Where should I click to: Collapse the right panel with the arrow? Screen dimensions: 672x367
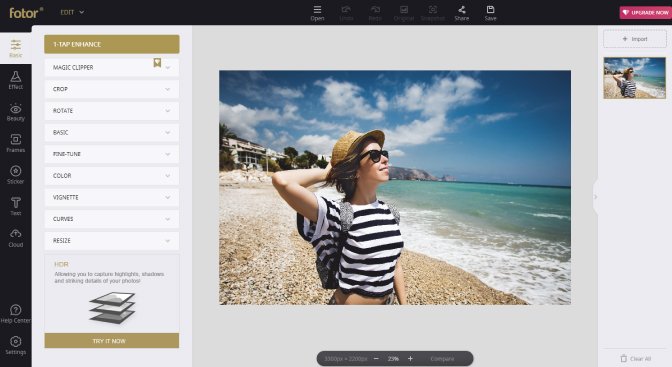595,197
